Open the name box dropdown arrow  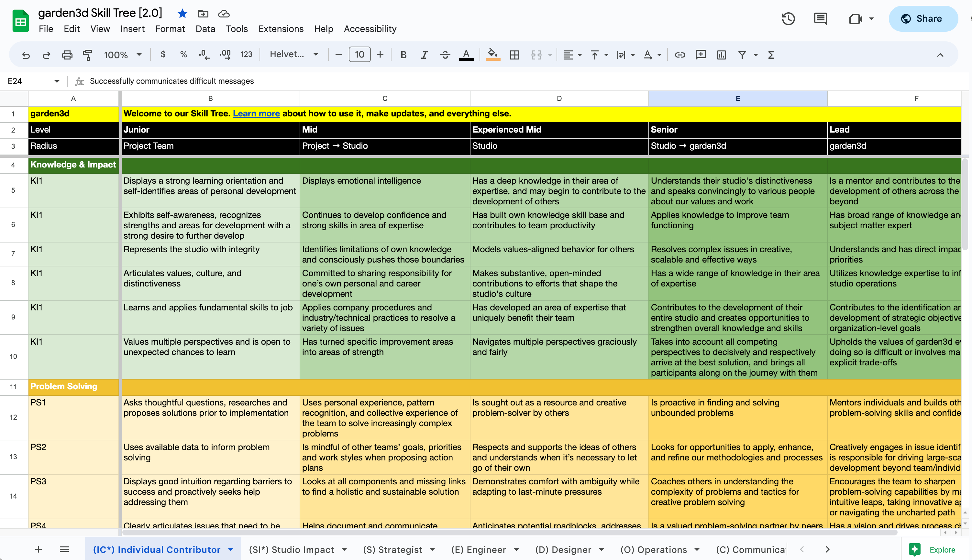click(x=57, y=81)
